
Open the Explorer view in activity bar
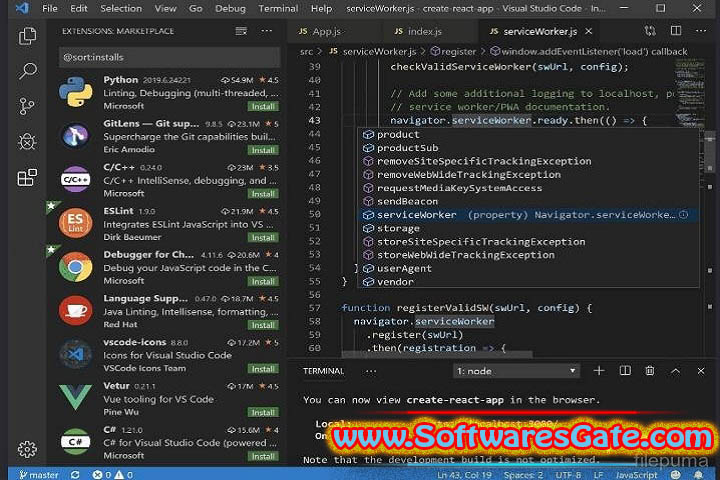click(27, 36)
